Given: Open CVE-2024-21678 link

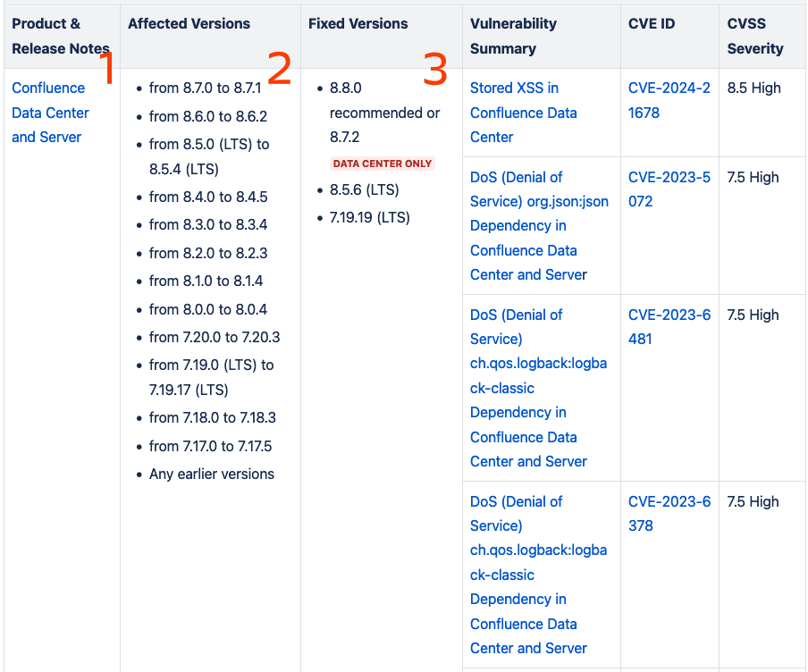Looking at the screenshot, I should point(669,100).
